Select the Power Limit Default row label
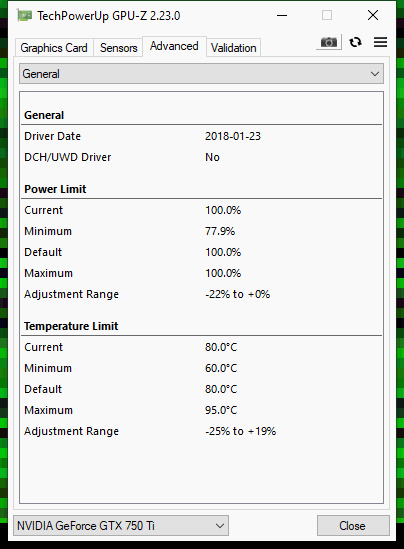The height and width of the screenshot is (549, 404). (x=43, y=252)
